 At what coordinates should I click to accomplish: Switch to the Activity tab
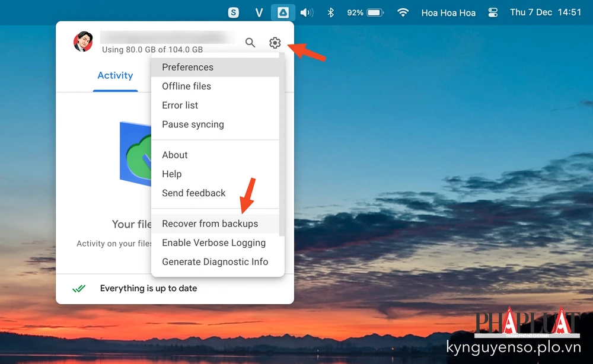115,75
